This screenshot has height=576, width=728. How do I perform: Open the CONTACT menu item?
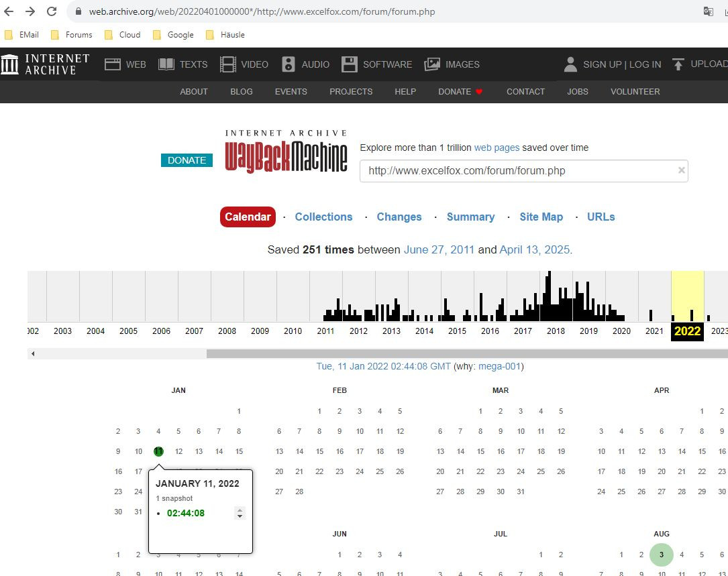(x=525, y=91)
